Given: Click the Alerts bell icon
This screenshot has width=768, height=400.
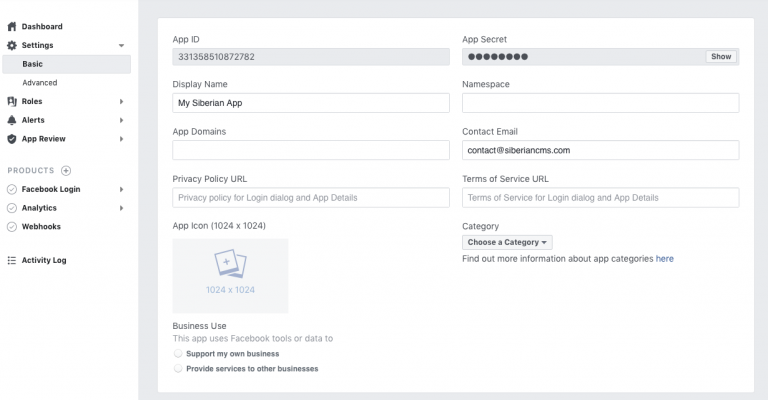Looking at the screenshot, I should click(x=12, y=120).
